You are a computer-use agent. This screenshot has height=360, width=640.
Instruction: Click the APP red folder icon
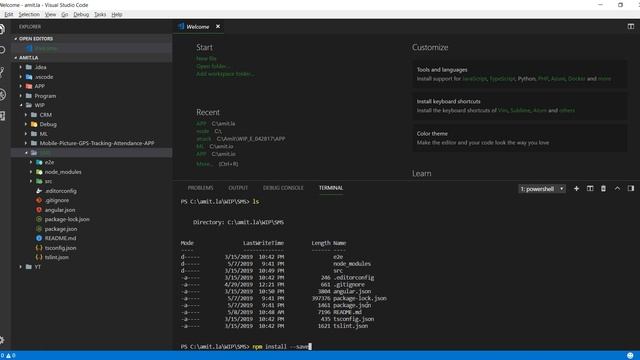click(x=29, y=86)
